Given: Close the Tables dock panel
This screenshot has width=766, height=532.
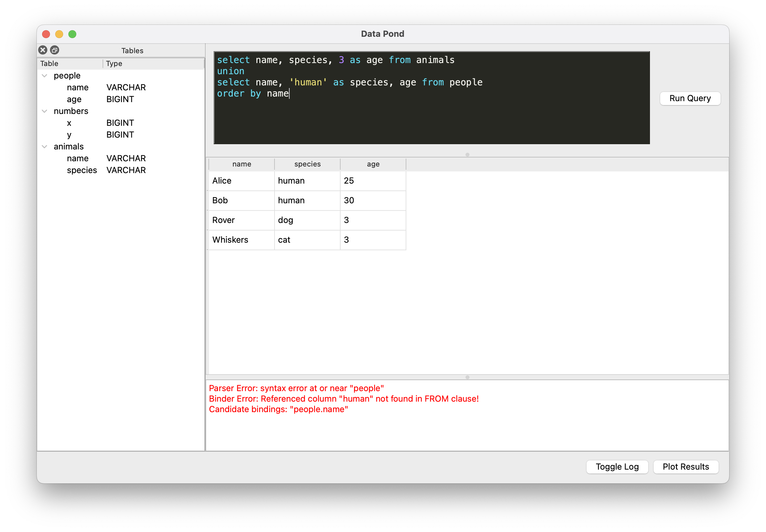Looking at the screenshot, I should coord(43,50).
